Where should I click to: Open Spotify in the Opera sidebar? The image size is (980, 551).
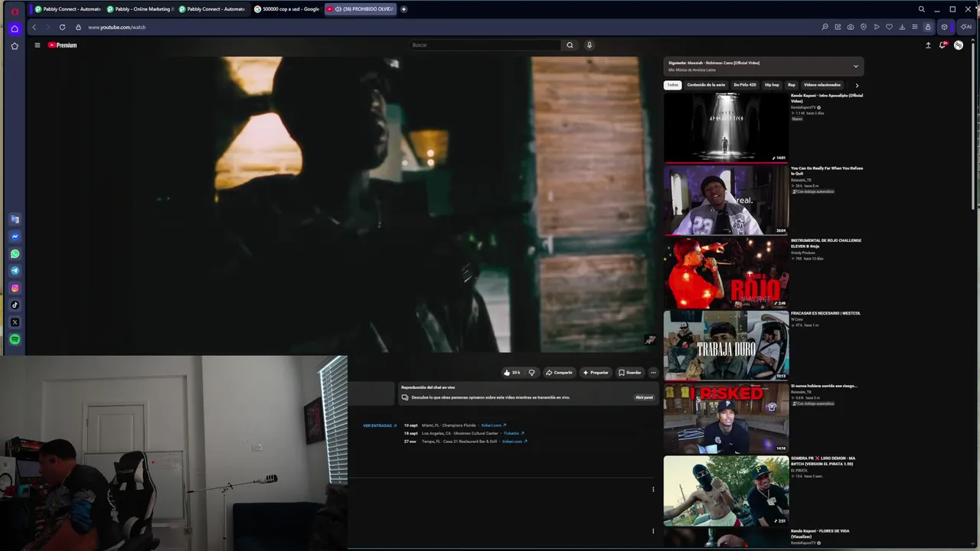[15, 339]
